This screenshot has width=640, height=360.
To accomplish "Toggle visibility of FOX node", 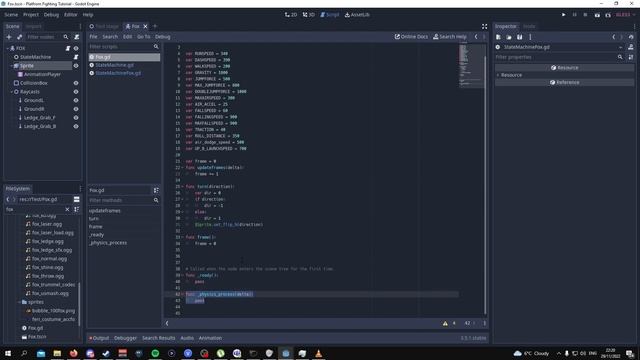I will tap(76, 48).
